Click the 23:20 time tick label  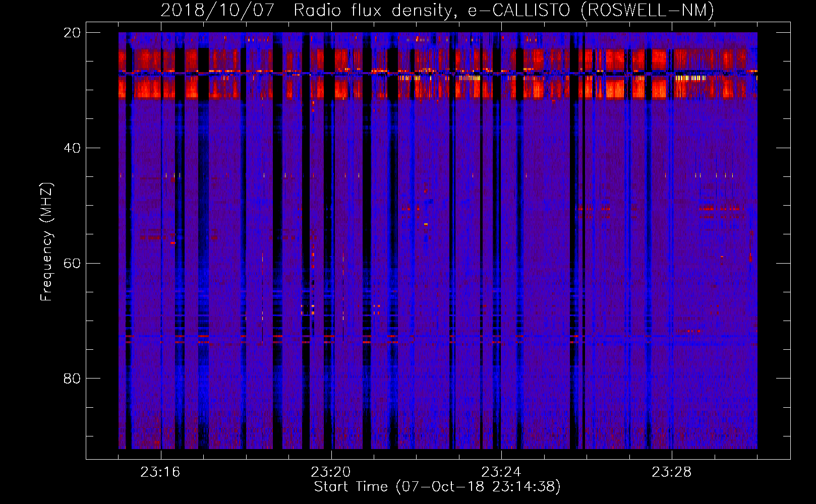[331, 472]
